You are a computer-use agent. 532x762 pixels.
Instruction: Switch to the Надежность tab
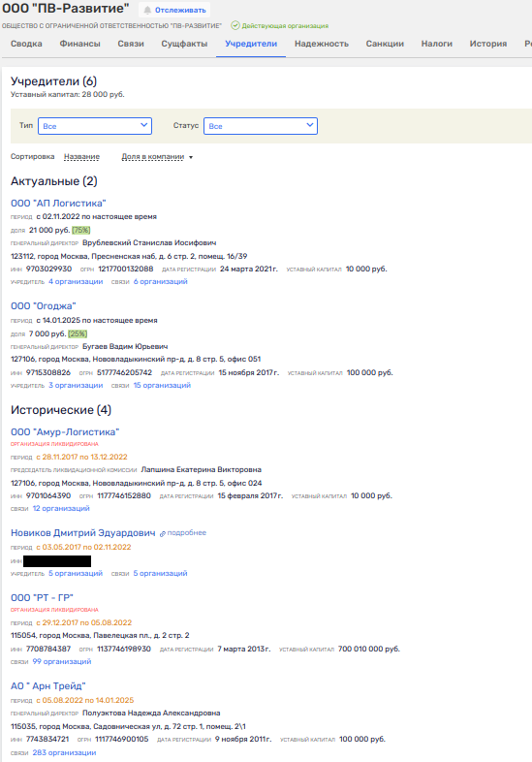[322, 44]
